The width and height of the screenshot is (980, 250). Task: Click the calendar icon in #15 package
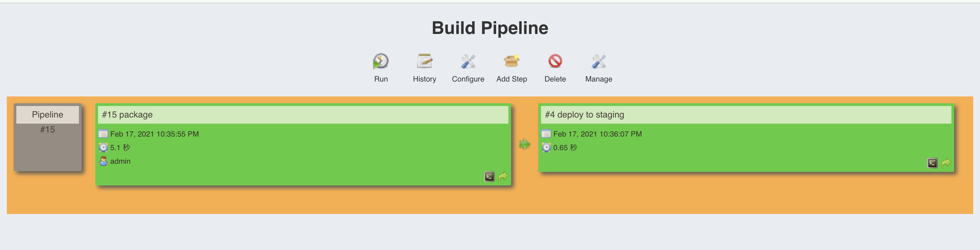(x=103, y=134)
